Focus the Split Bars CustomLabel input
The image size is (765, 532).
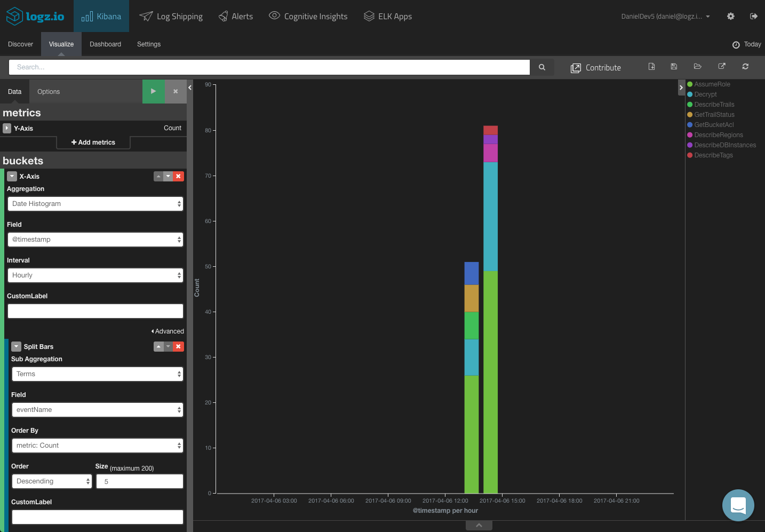[x=98, y=517]
